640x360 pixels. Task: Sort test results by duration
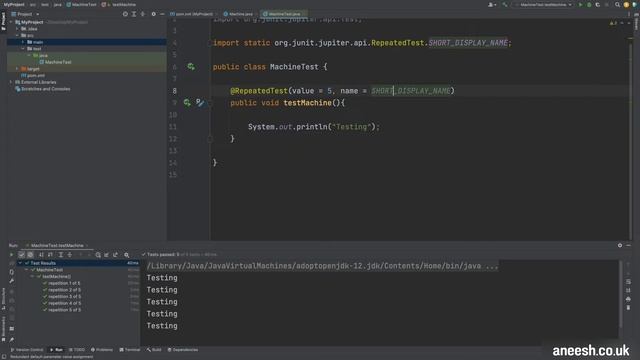(x=50, y=255)
